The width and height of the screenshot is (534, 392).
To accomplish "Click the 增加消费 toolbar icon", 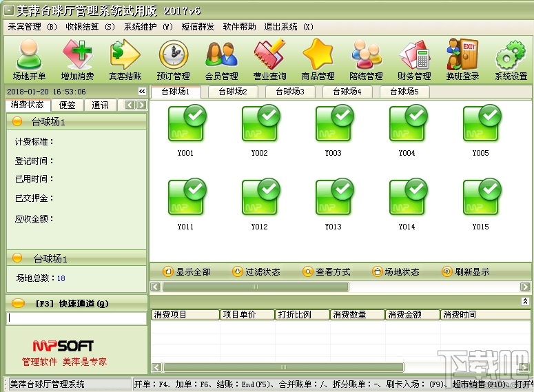I will coord(77,60).
